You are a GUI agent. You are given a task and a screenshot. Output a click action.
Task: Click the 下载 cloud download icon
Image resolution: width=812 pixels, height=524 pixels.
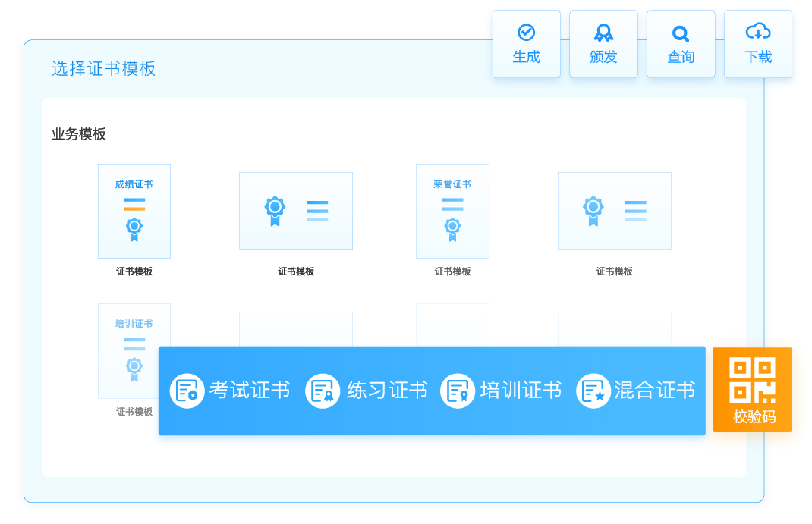pyautogui.click(x=758, y=32)
